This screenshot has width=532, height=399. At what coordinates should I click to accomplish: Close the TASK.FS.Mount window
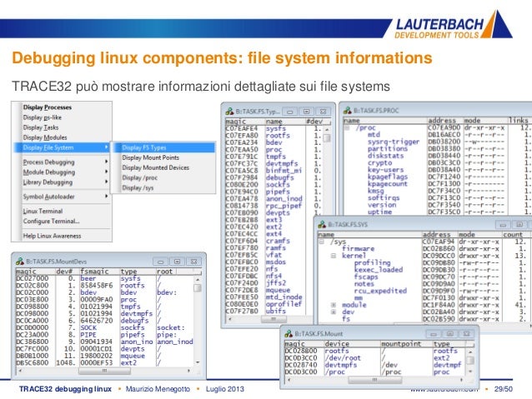(x=466, y=333)
